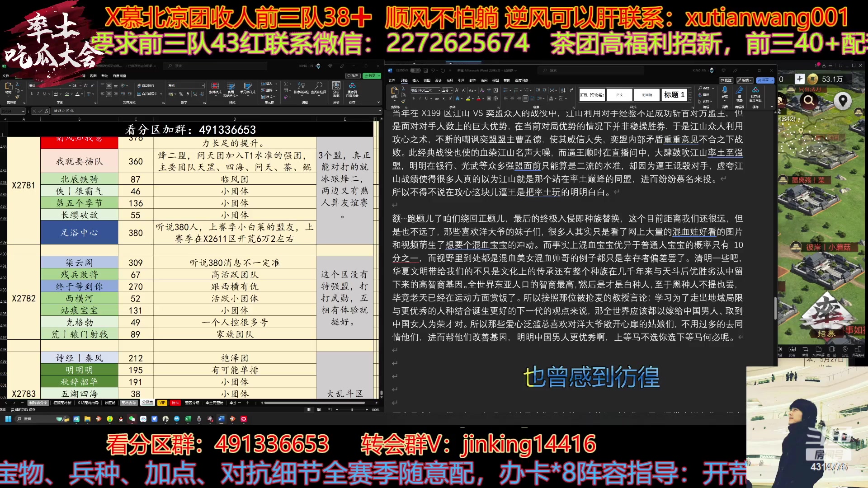Open Excel number format dropdown

(x=203, y=86)
